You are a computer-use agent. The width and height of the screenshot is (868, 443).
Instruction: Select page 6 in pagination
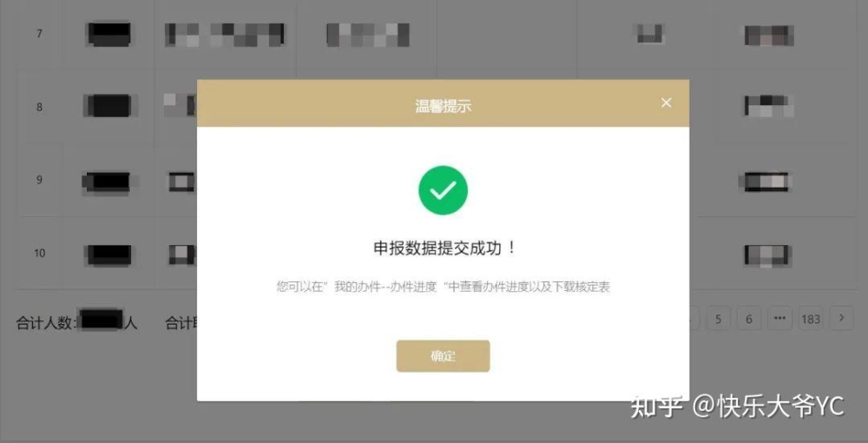[749, 319]
